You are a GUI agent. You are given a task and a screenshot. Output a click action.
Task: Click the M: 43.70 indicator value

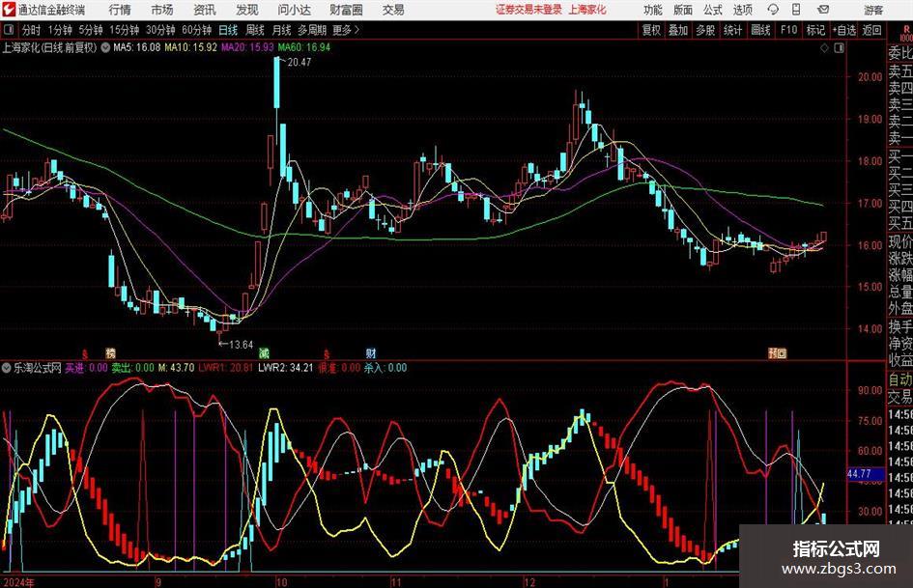pos(177,368)
